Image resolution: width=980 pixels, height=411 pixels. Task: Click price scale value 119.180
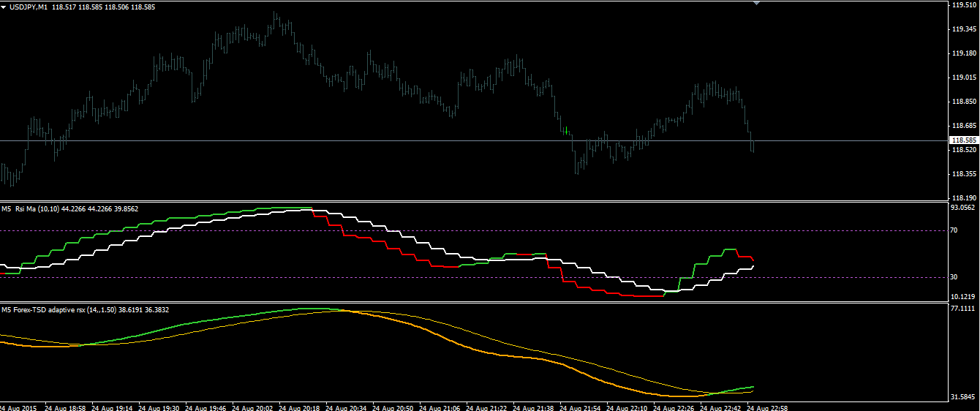[964, 53]
